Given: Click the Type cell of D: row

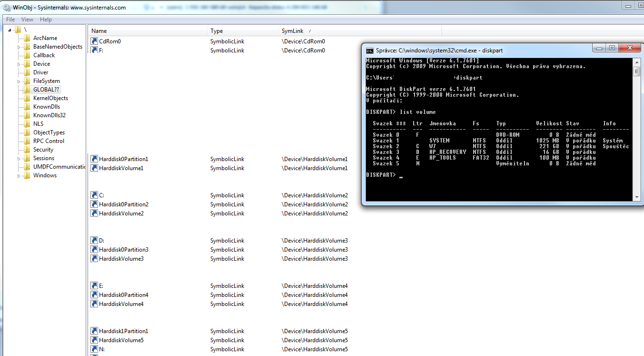Looking at the screenshot, I should click(x=227, y=241).
